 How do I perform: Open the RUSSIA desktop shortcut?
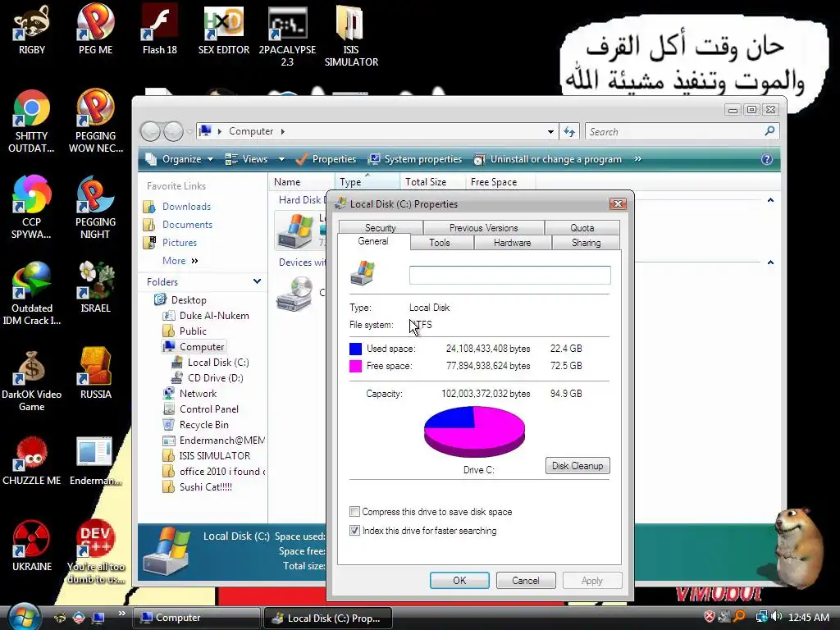pyautogui.click(x=95, y=373)
